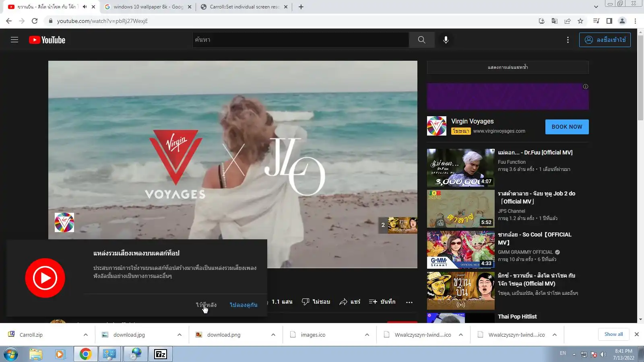The height and width of the screenshot is (362, 644).
Task: Close the Carroll tab
Action: 286,7
